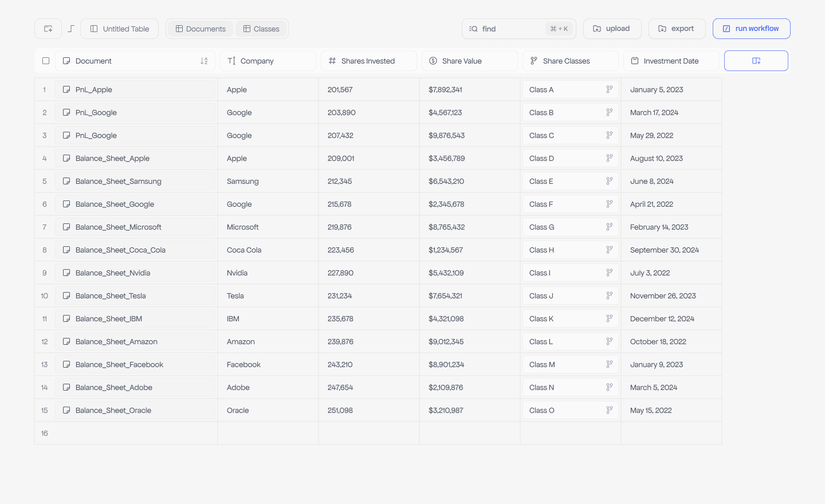
Task: Click the branch icon in Class I cell
Action: tap(610, 273)
